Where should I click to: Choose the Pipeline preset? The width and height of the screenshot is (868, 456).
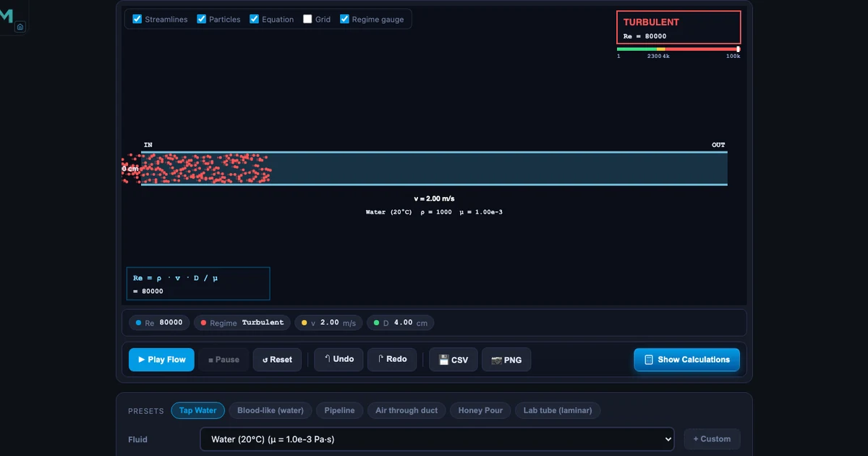pyautogui.click(x=339, y=410)
